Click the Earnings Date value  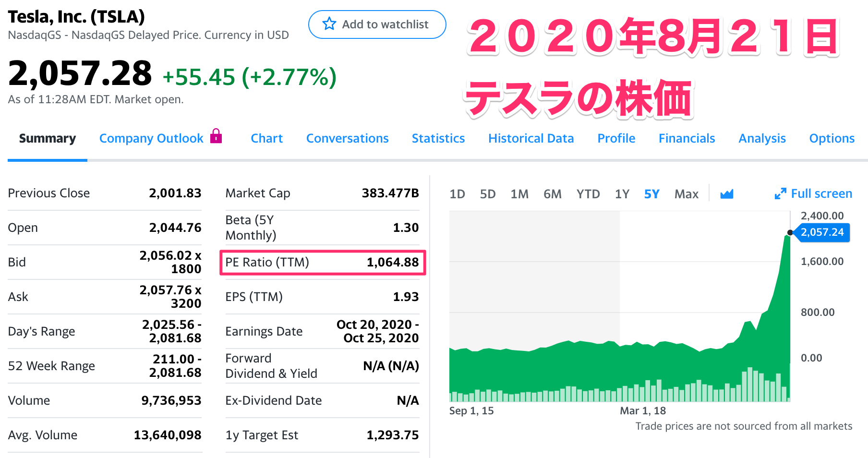378,331
